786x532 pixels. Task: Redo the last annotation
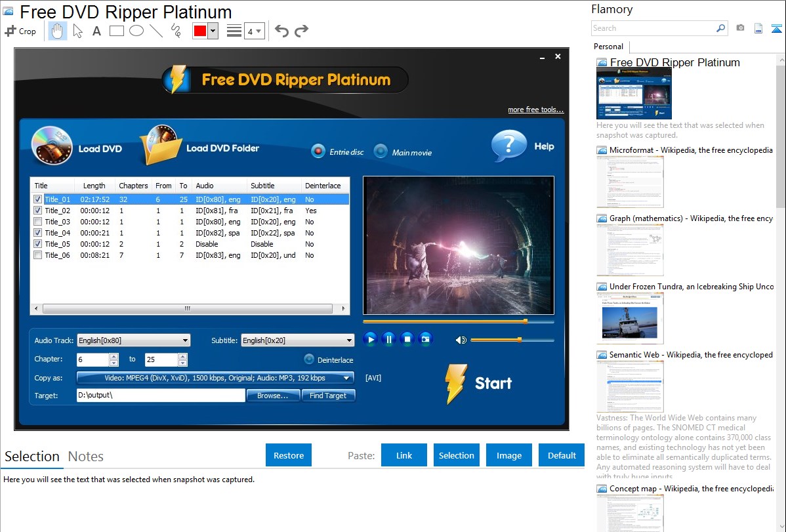(x=301, y=31)
